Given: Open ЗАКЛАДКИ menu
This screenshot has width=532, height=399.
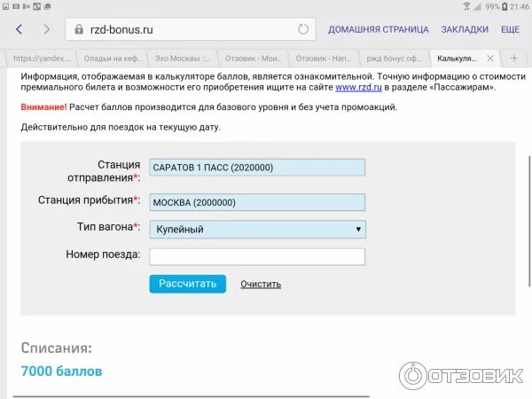Looking at the screenshot, I should 465,29.
